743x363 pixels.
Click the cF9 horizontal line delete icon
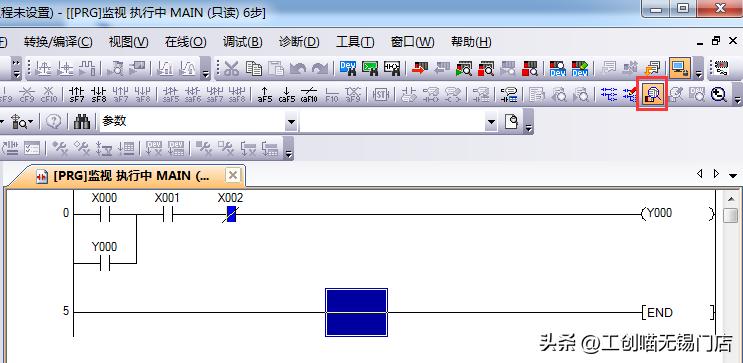[x=27, y=94]
